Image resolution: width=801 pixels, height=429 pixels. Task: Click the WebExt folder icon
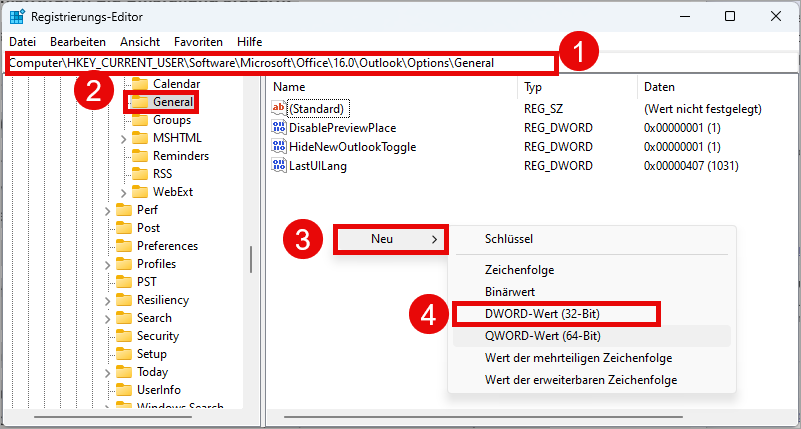(140, 192)
